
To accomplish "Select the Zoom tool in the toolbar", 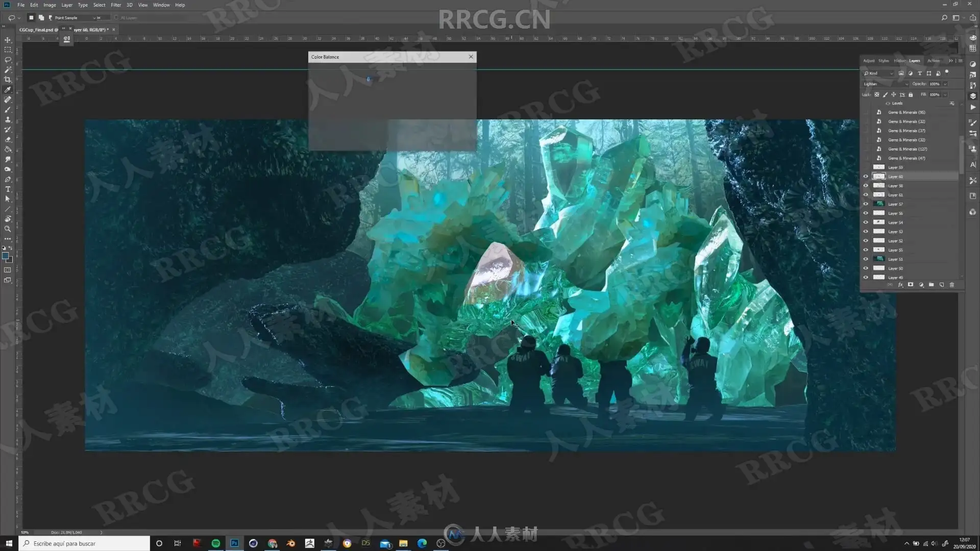I will 8,229.
